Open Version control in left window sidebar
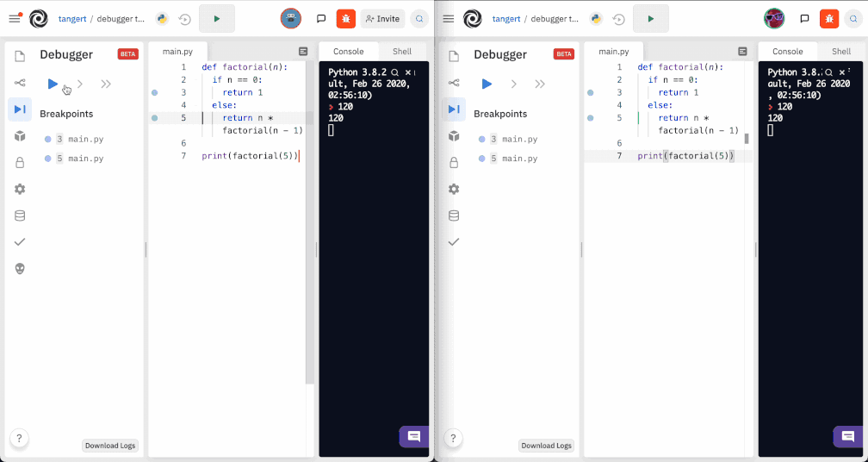This screenshot has width=868, height=462. click(20, 83)
